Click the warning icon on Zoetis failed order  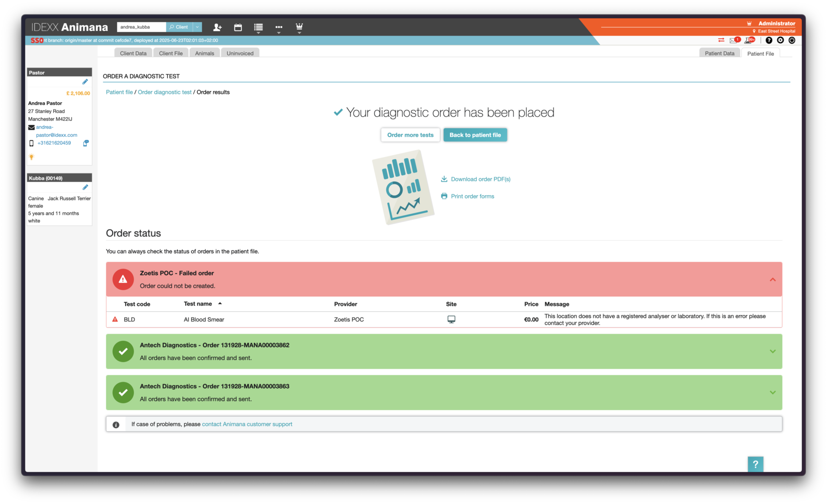[123, 279]
